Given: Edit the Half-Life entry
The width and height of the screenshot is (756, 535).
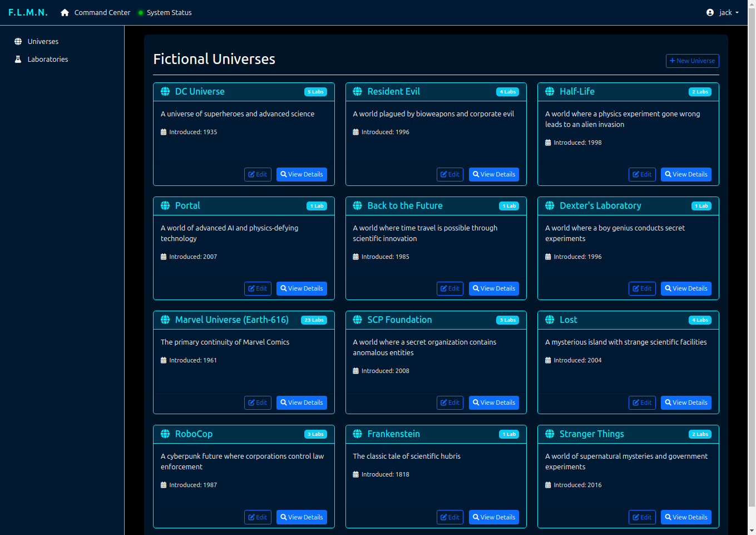Looking at the screenshot, I should (x=642, y=174).
